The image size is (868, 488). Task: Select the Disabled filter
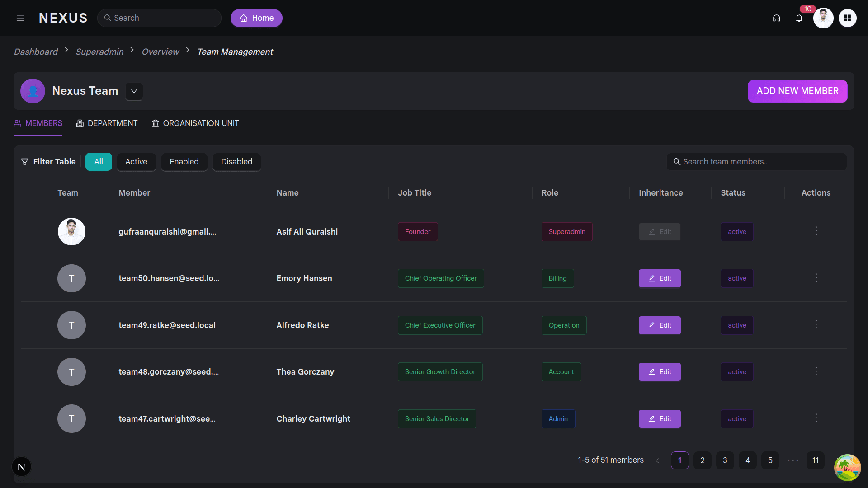click(x=236, y=162)
